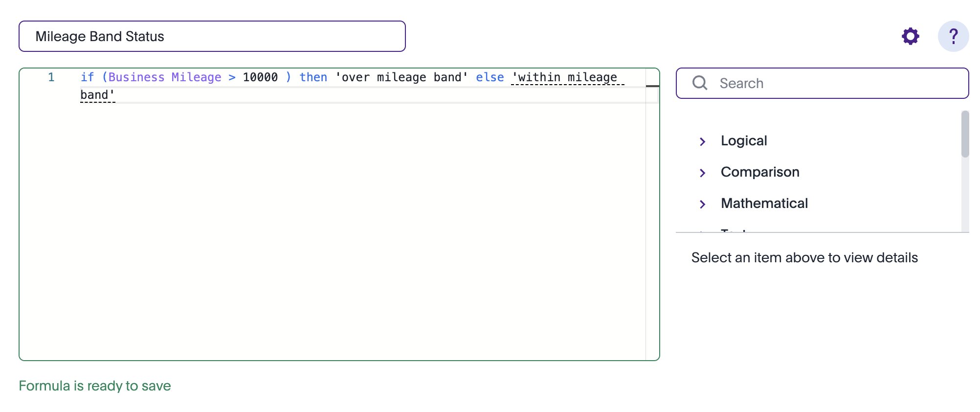Expand the Logical category chevron
The image size is (980, 412).
(702, 141)
